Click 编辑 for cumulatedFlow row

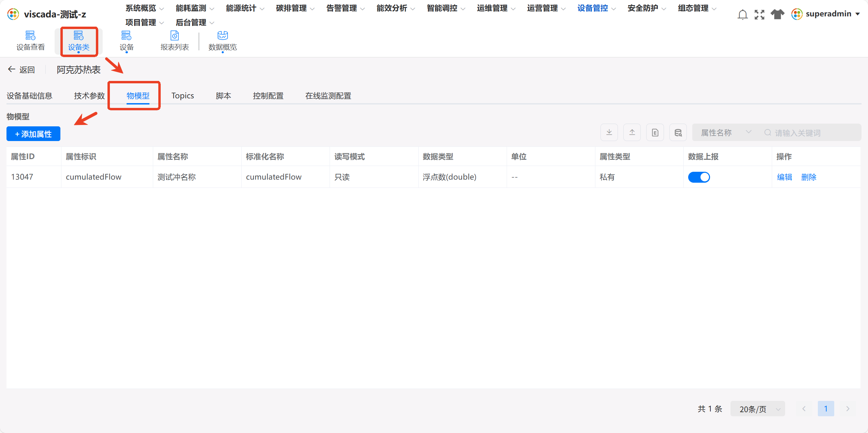pyautogui.click(x=784, y=177)
